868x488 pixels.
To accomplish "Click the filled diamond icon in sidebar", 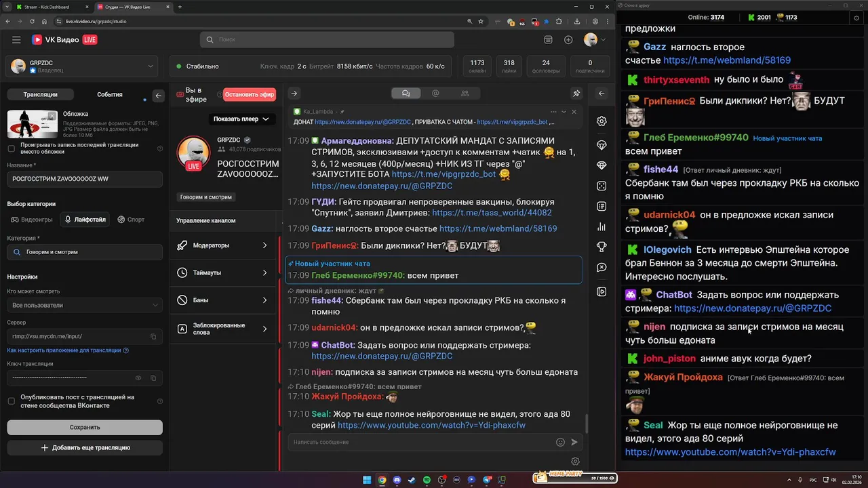I will click(601, 165).
